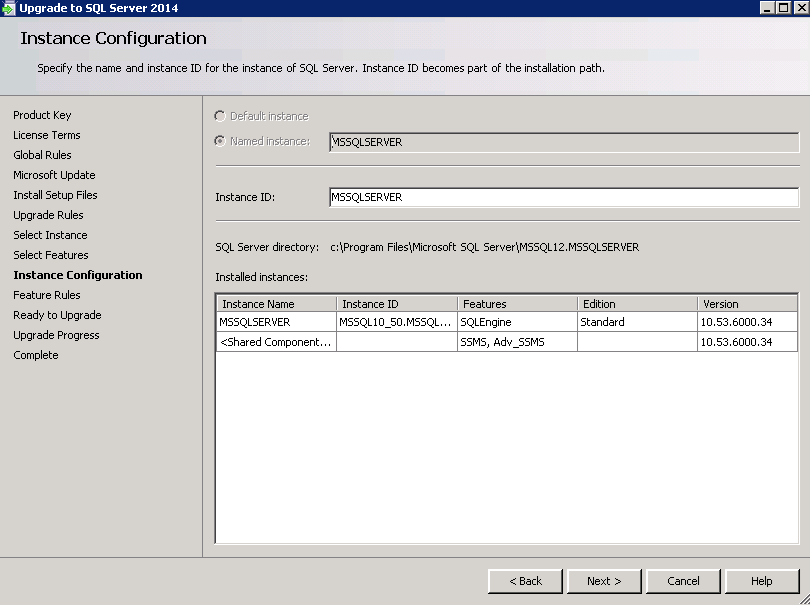Screen dimensions: 810x605
Task: Sort by the Instance Name column header
Action: coord(276,304)
